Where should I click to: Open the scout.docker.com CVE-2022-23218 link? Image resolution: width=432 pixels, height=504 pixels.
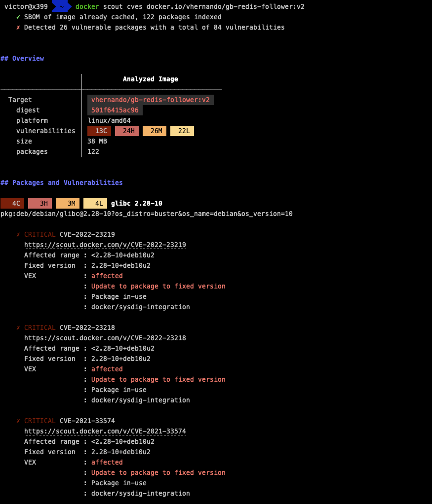click(105, 338)
